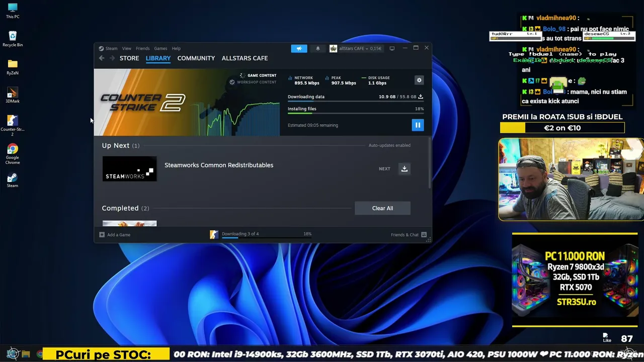Image resolution: width=644 pixels, height=362 pixels.
Task: Open the COMMUNITY tab
Action: 196,58
